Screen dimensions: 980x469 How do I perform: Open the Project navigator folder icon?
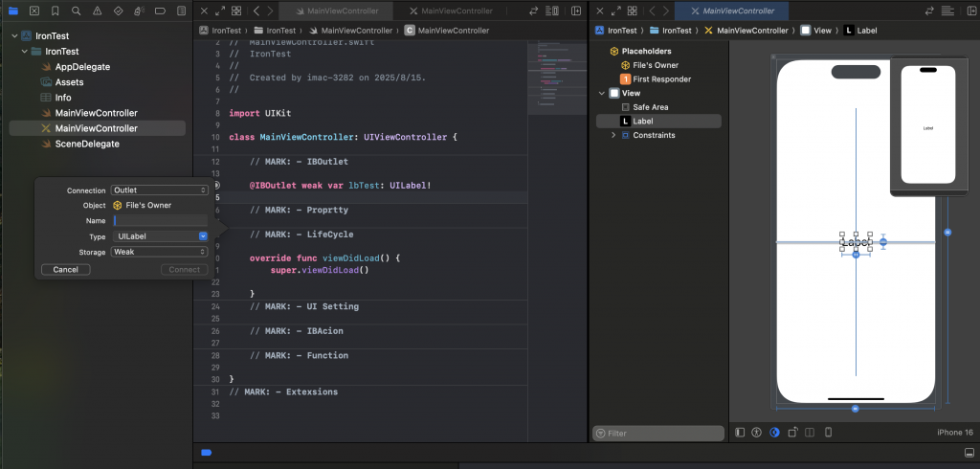click(13, 11)
